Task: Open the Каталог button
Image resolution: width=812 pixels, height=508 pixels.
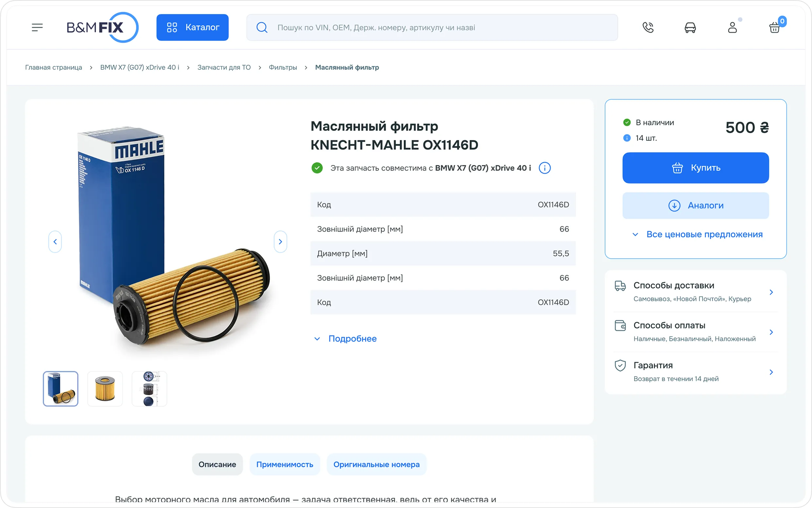Action: pos(193,27)
